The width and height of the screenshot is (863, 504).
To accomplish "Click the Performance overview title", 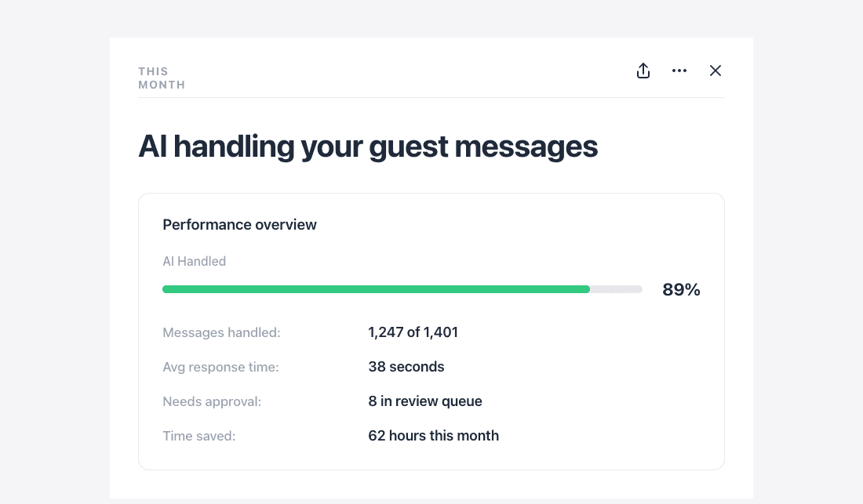I will 239,225.
